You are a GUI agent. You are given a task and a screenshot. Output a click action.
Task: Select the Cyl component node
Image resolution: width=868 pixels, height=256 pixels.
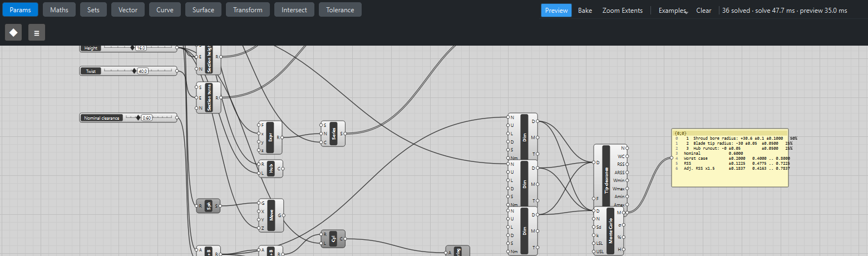pyautogui.click(x=333, y=239)
